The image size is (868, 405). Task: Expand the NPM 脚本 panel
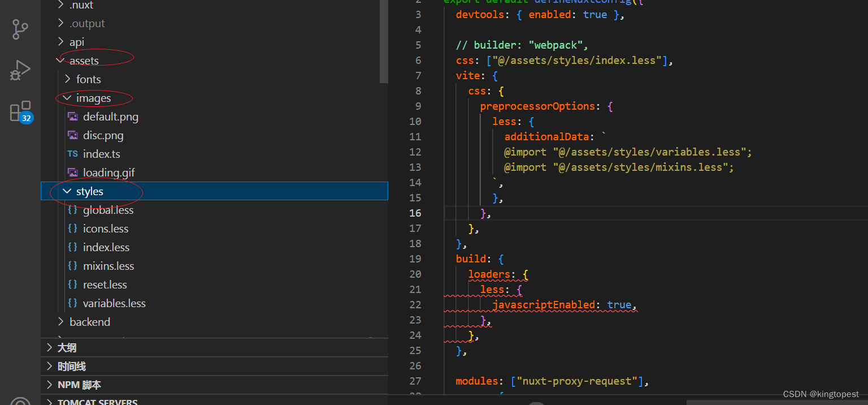pyautogui.click(x=215, y=385)
